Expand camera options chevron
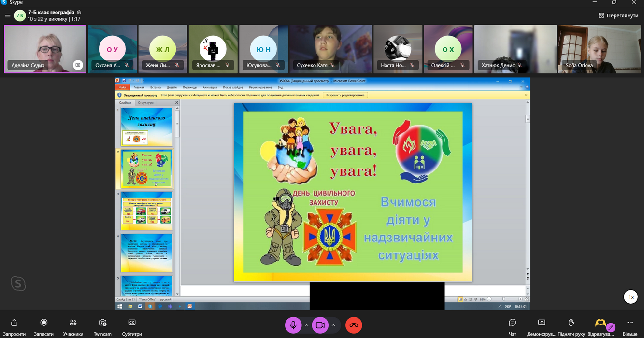This screenshot has width=644, height=338. 333,325
